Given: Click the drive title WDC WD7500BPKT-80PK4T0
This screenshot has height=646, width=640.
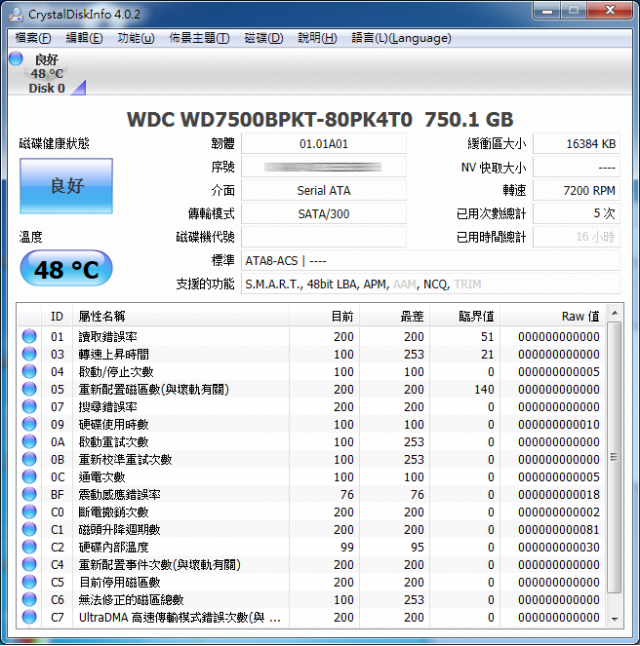Looking at the screenshot, I should [270, 119].
